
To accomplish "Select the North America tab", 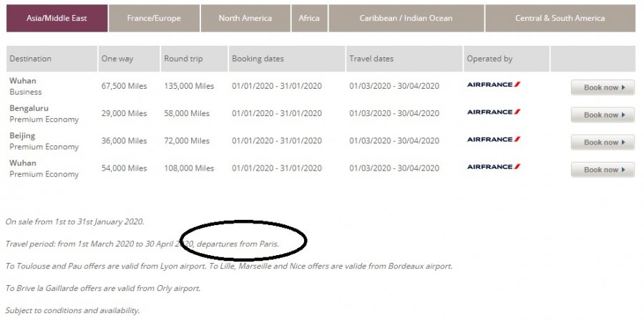I will pos(245,18).
